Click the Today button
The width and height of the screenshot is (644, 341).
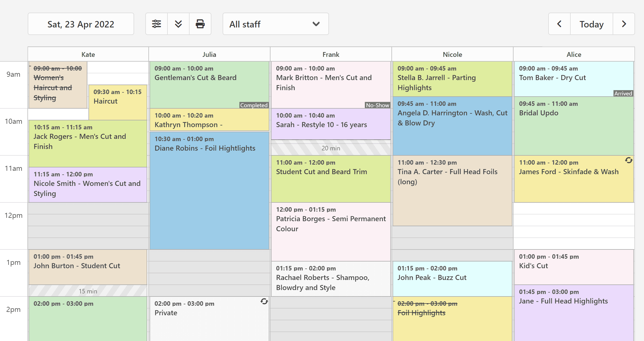591,24
